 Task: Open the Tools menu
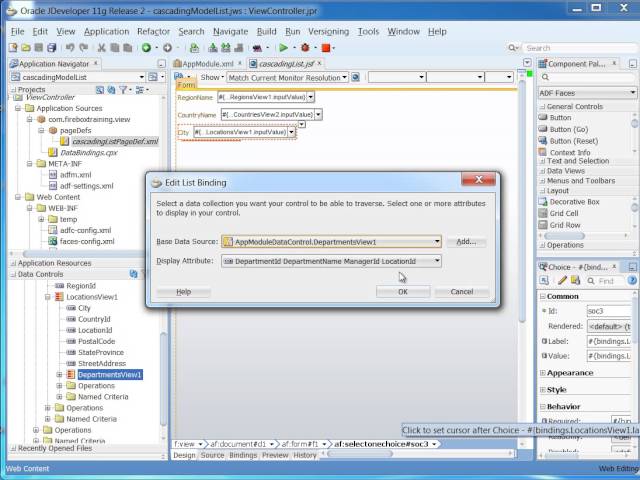368,31
